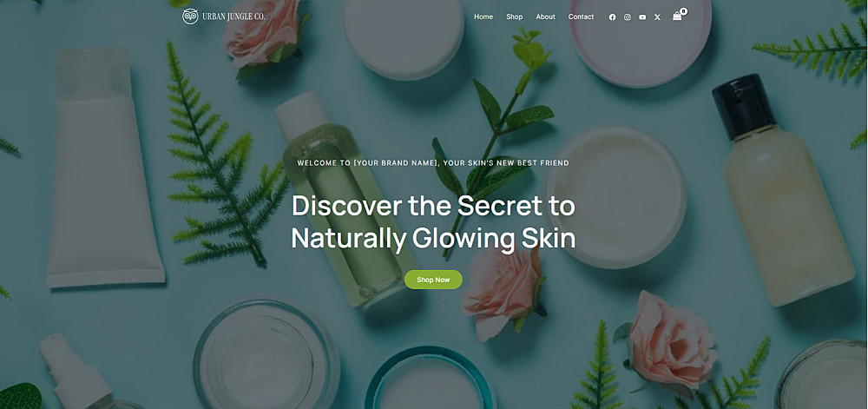This screenshot has height=409, width=868.
Task: Select the Discover the Secret headline
Action: pyautogui.click(x=433, y=222)
